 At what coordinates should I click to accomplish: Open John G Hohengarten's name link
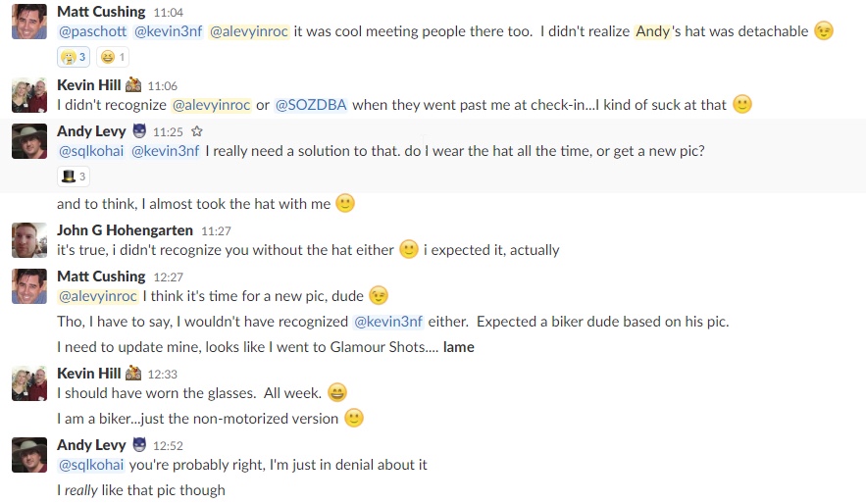click(x=125, y=230)
